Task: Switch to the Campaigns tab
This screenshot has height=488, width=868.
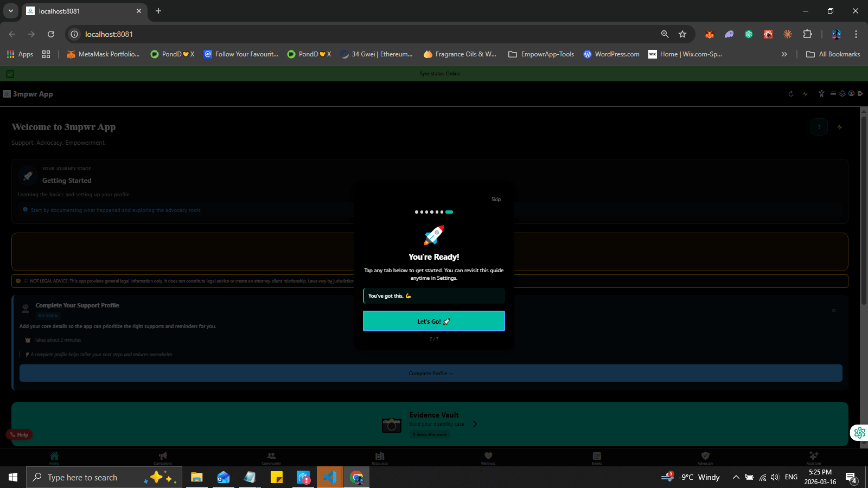Action: (163, 457)
